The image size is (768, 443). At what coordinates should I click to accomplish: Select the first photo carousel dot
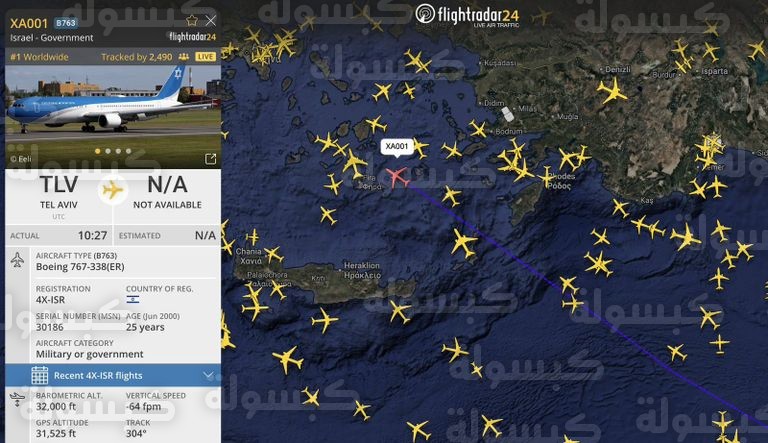click(x=97, y=151)
